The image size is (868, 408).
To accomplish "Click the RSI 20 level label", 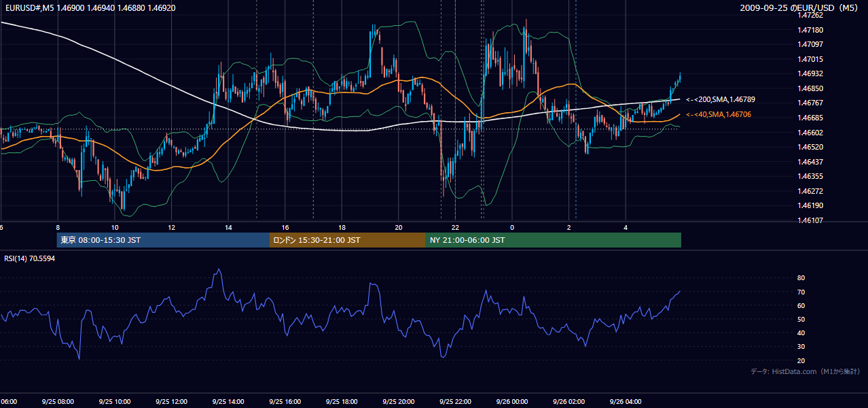I will (801, 360).
